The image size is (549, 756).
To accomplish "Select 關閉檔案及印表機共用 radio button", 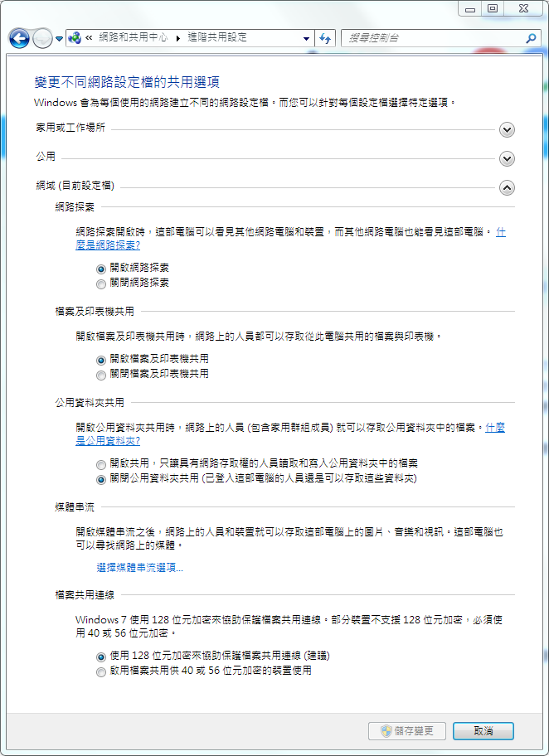I will (x=101, y=376).
